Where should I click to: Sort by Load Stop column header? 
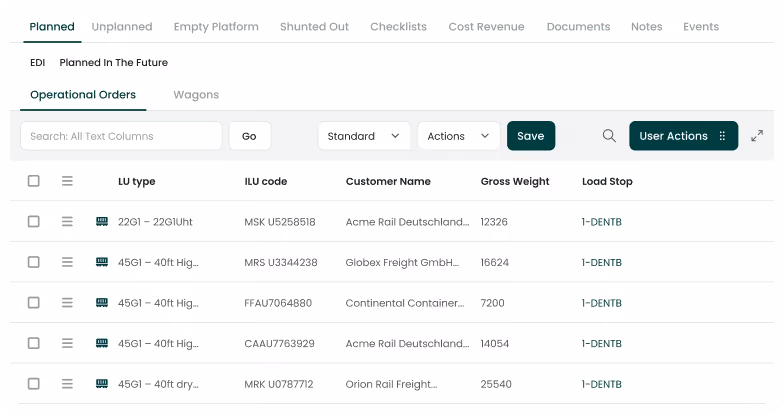pos(607,181)
